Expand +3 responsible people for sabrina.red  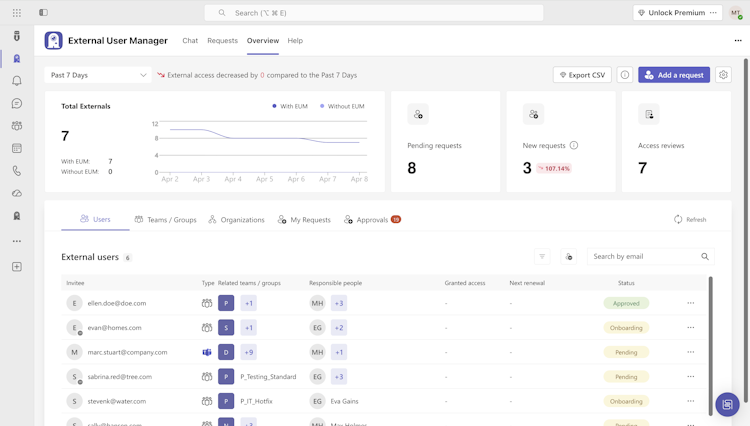click(339, 376)
